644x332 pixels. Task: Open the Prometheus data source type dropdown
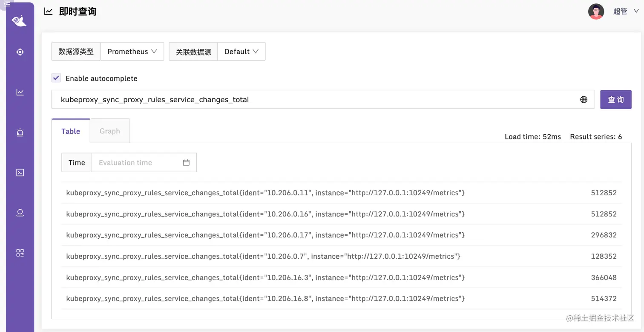point(132,51)
